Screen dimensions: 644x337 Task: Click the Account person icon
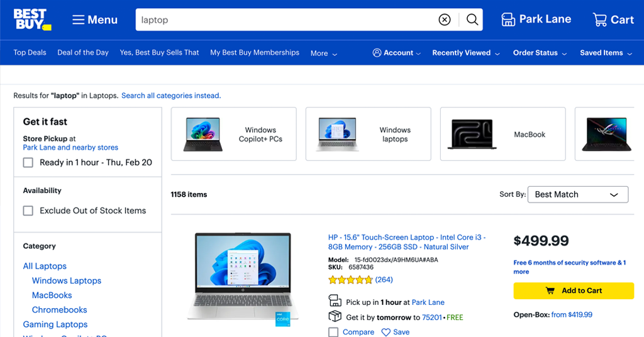click(377, 53)
